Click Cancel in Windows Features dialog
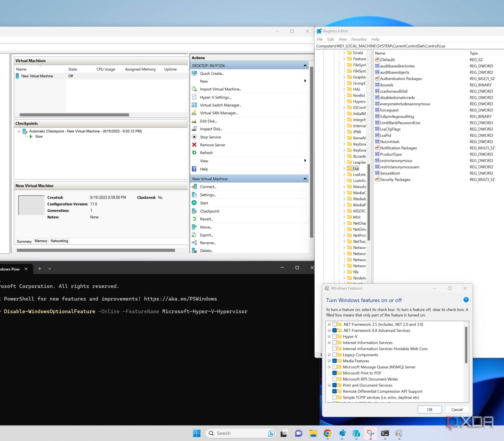504x441 pixels. pyautogui.click(x=457, y=409)
